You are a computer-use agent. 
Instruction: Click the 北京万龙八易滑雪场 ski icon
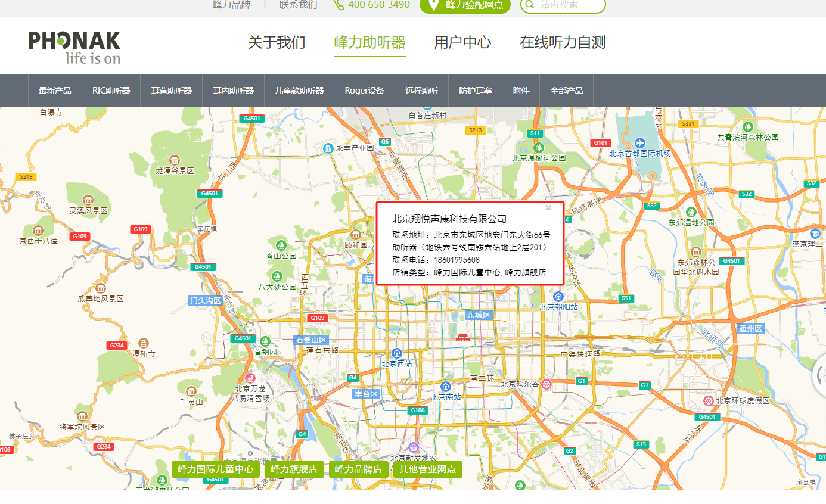[251, 378]
